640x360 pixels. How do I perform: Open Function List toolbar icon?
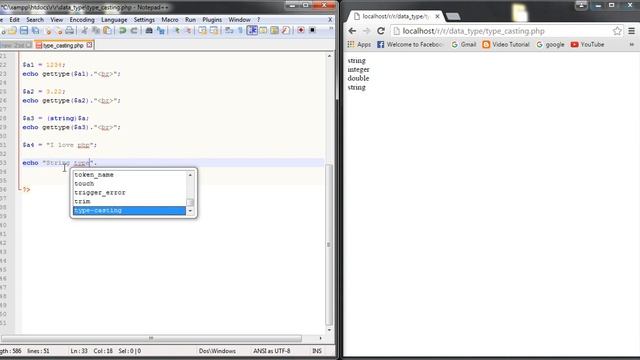tap(285, 31)
